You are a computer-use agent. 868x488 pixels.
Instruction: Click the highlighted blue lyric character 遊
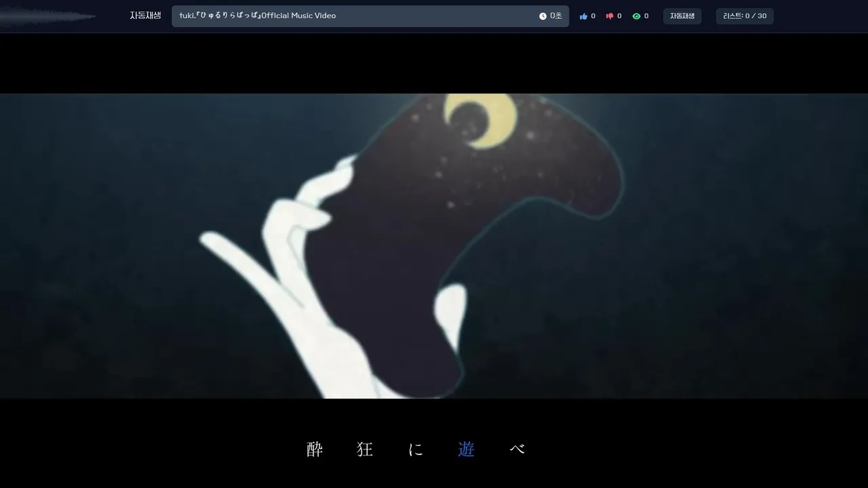coord(467,449)
